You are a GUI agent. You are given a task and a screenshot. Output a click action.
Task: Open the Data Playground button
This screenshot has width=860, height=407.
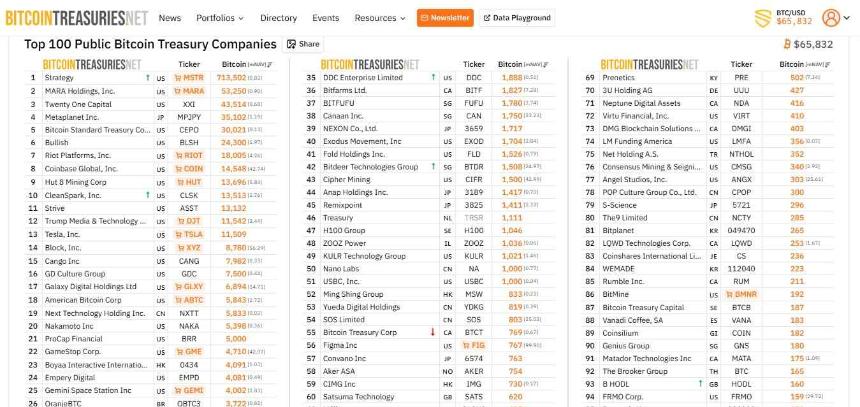pyautogui.click(x=517, y=18)
